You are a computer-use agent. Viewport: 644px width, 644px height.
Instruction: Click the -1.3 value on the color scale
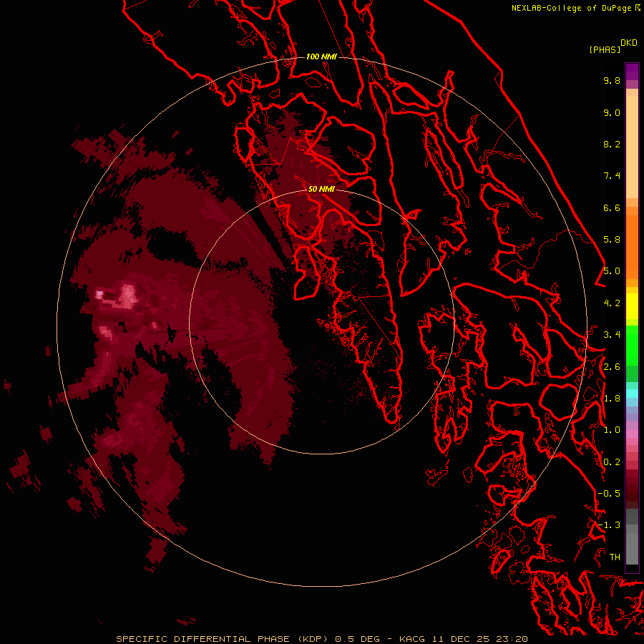pos(609,525)
